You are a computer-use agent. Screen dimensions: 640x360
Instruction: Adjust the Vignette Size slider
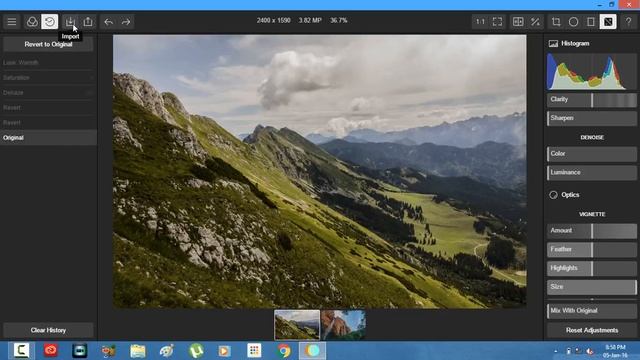click(x=592, y=287)
